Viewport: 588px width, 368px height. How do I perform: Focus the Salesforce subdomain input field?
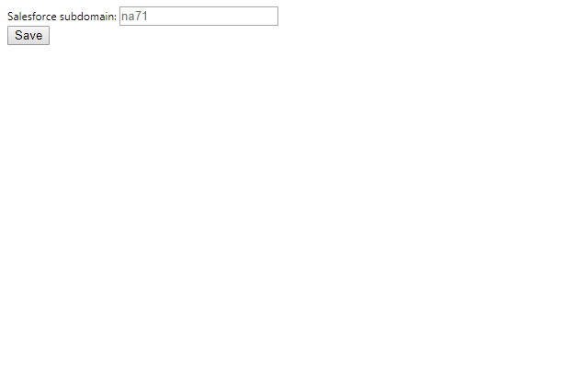198,17
